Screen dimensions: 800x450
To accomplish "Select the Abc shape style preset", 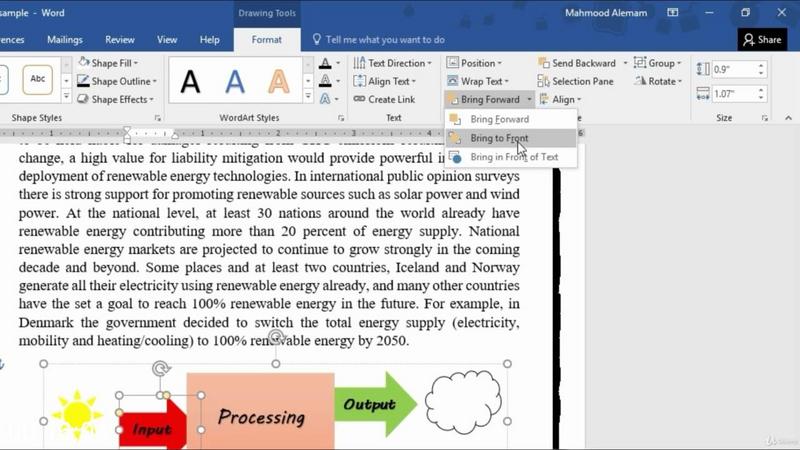I will [38, 79].
